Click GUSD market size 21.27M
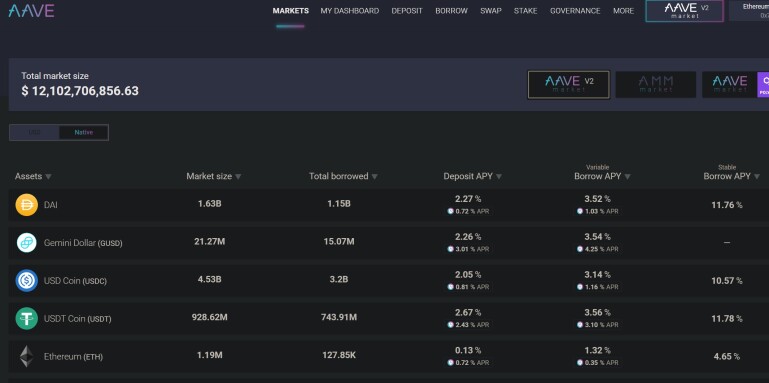Viewport: 769px width, 383px height. (x=209, y=241)
